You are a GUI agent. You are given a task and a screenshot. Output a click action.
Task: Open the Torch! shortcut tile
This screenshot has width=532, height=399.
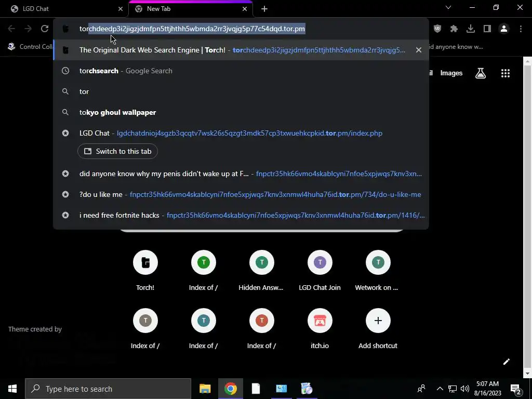coord(145,270)
